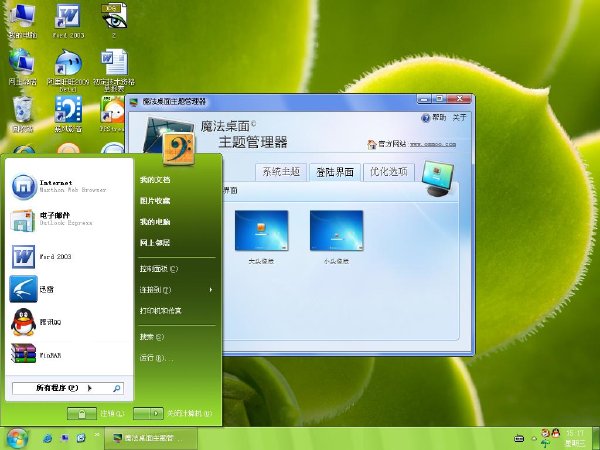Open My Computer (我的电脑) in Start menu
600x450 pixels.
click(x=155, y=222)
